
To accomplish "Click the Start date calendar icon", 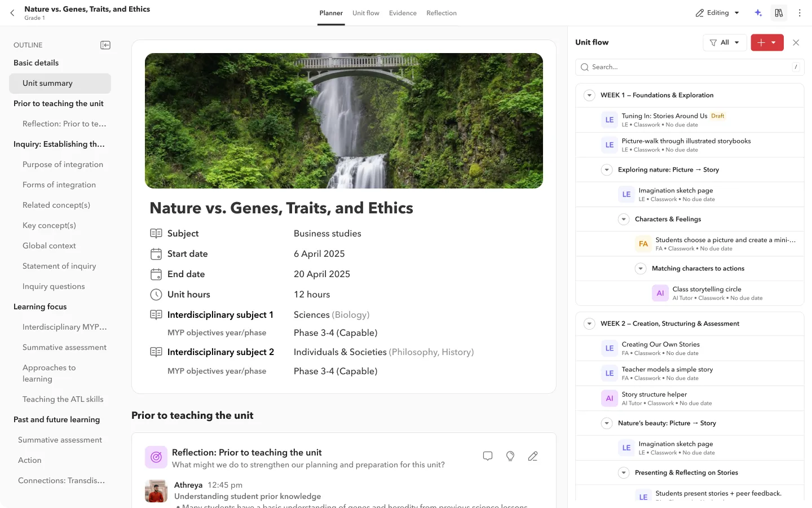I will pos(156,254).
